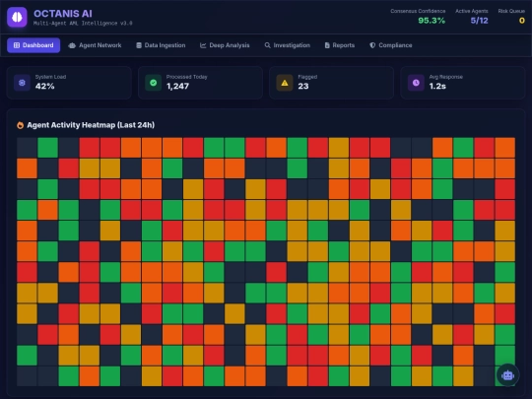Click the flame icon beside heatmap title

coord(21,125)
